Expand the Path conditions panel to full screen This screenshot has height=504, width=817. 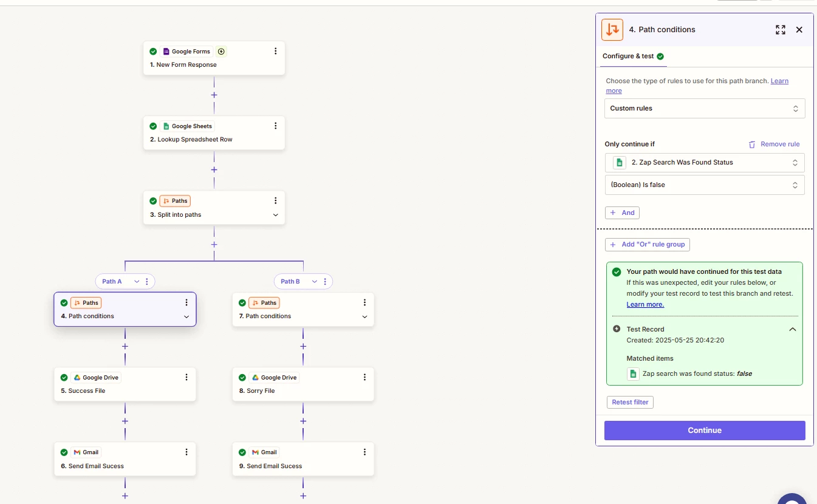click(x=781, y=30)
